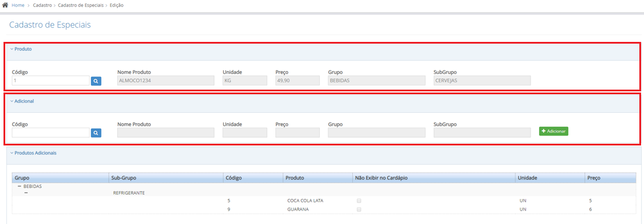Screen dimensions: 644x224
Task: Click the green Adicionar button
Action: click(554, 131)
